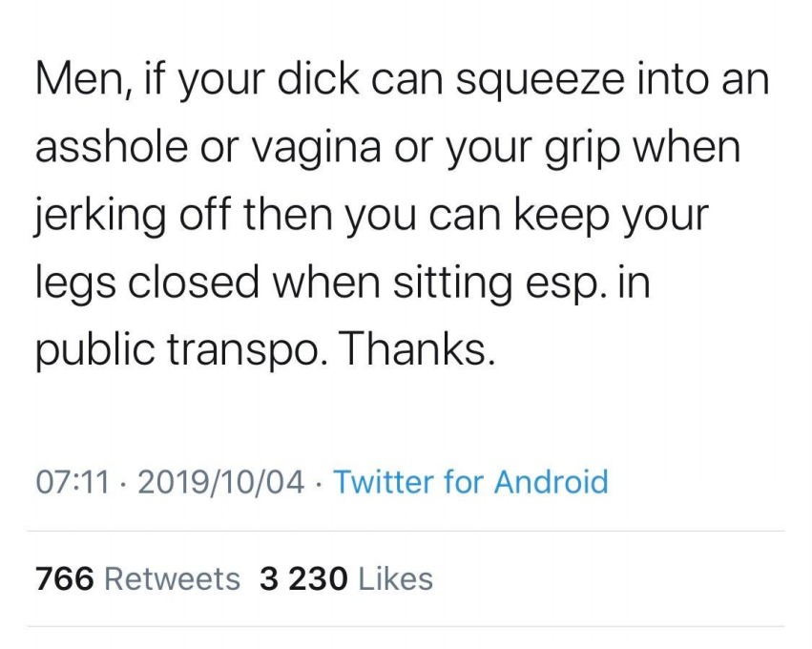Click the Likes label
This screenshot has height=649, width=812.
tap(396, 579)
